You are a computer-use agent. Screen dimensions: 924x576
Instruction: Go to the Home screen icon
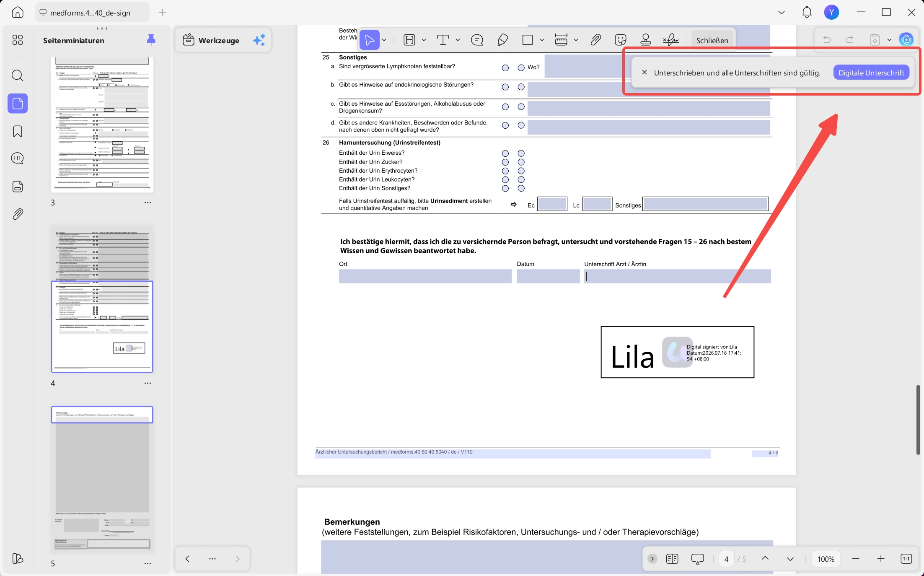click(18, 13)
